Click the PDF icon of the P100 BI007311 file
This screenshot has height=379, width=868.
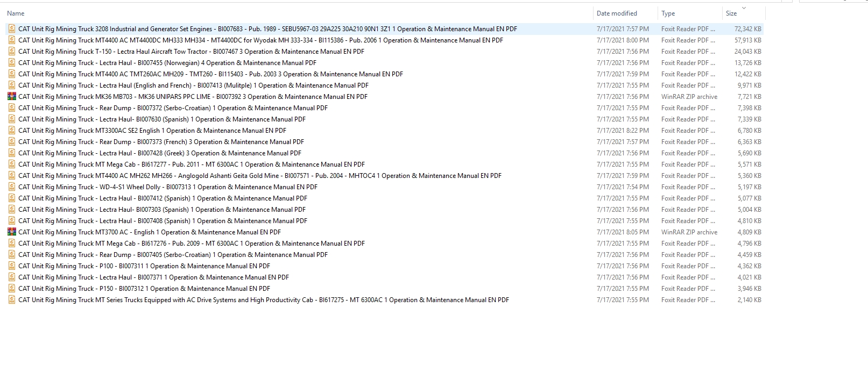pos(12,266)
